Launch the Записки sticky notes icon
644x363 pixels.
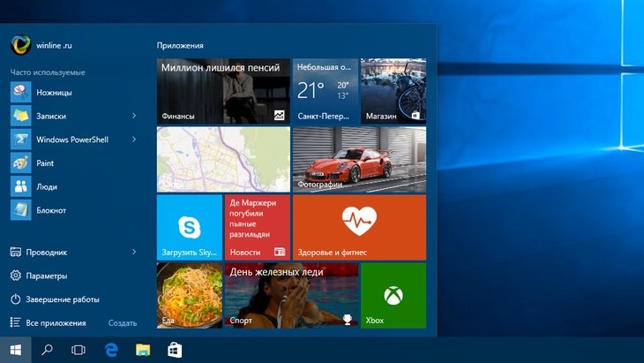[x=20, y=116]
